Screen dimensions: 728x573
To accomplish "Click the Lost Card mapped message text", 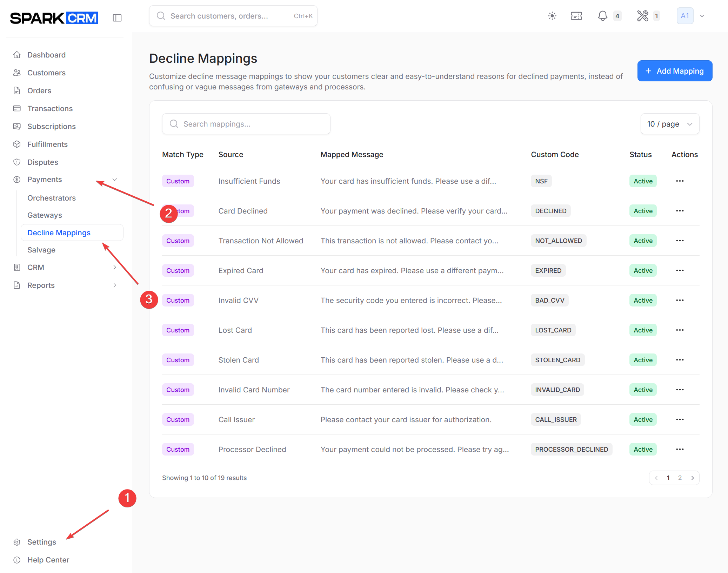I will pos(409,330).
